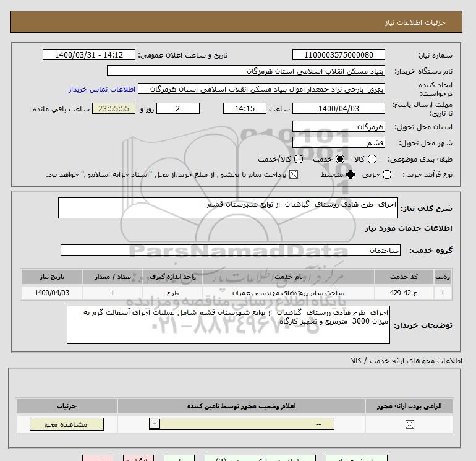Click the جزئیات اطلاعات نیاز page title
Image resolution: width=476 pixels, height=461 pixels.
pyautogui.click(x=415, y=22)
